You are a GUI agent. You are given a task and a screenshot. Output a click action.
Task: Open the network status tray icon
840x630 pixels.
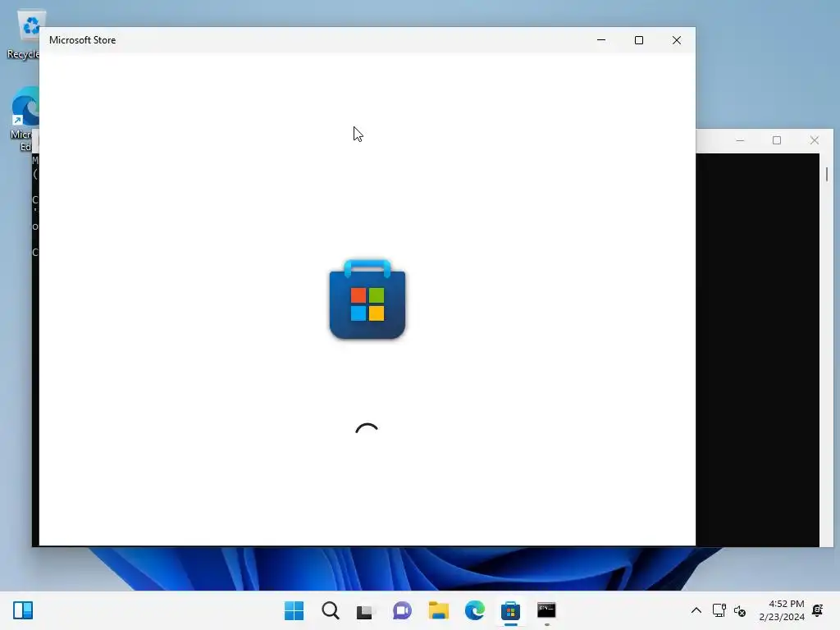[x=719, y=610]
